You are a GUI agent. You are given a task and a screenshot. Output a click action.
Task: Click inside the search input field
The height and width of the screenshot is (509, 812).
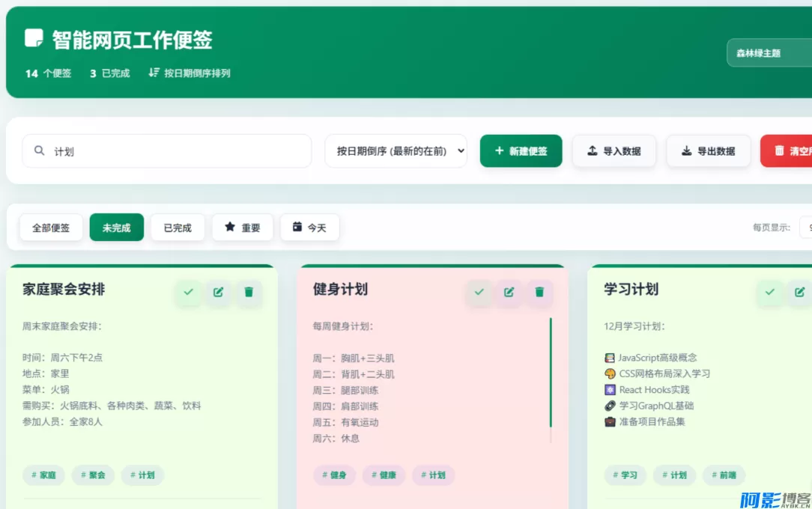165,150
